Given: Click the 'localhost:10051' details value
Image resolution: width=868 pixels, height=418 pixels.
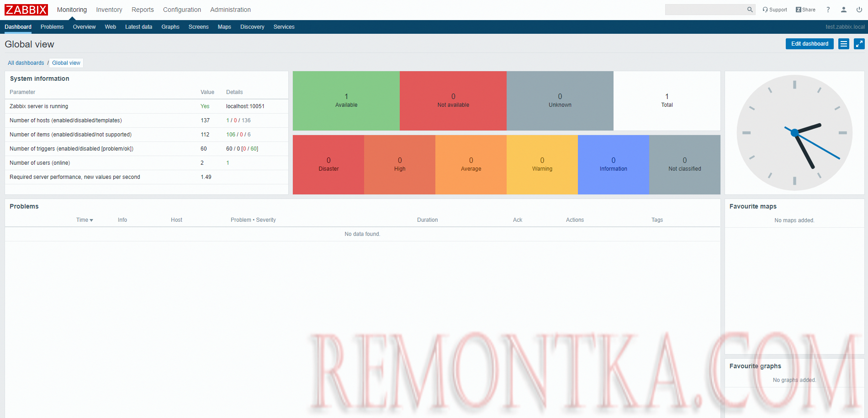Looking at the screenshot, I should tap(245, 106).
